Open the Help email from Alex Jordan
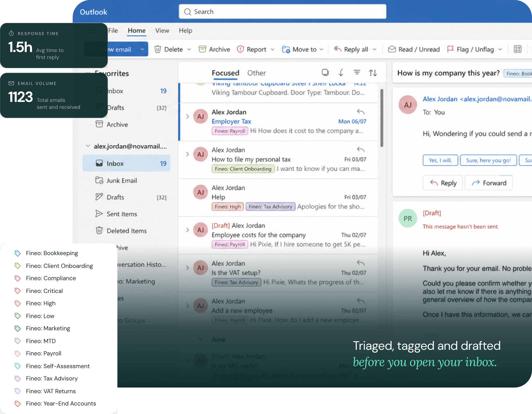This screenshot has height=414, width=532. [278, 197]
